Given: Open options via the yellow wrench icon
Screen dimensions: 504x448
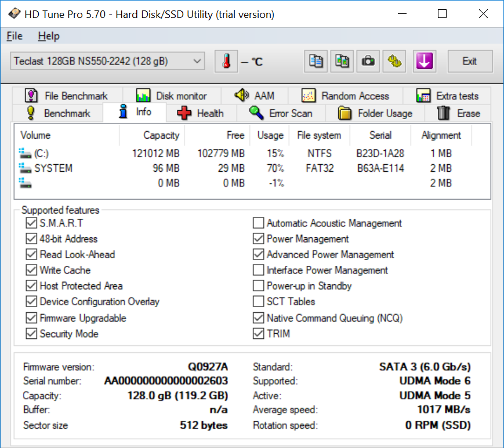Looking at the screenshot, I should tap(394, 61).
